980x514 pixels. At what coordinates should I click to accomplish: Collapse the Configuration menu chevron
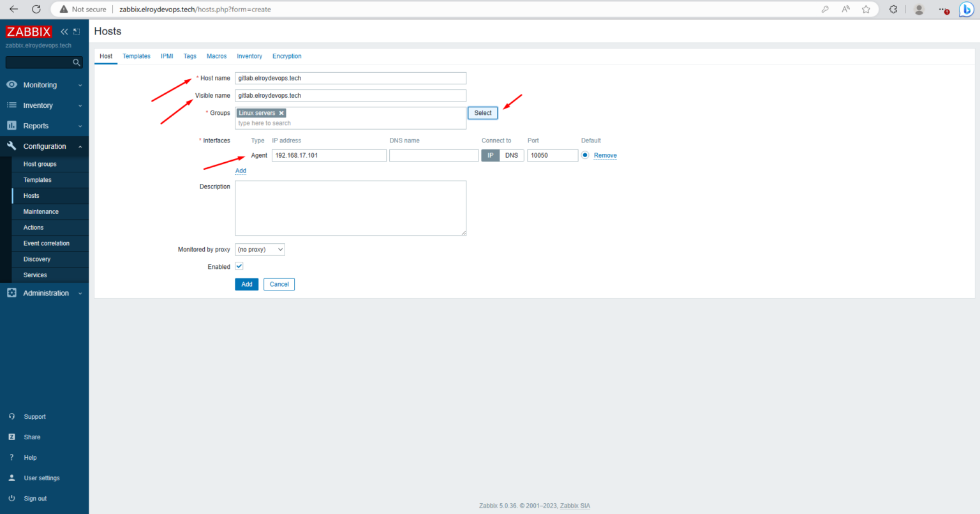click(80, 146)
